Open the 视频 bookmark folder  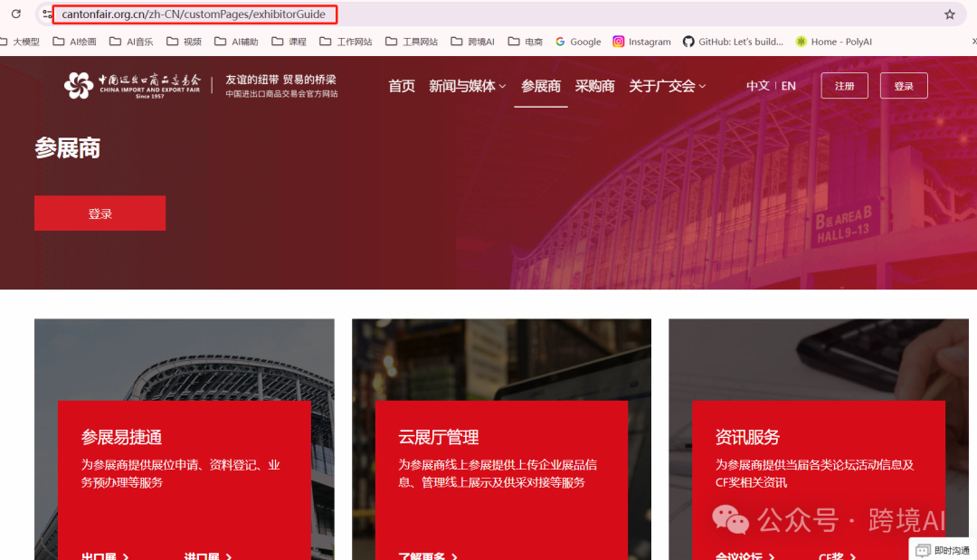[x=184, y=42]
